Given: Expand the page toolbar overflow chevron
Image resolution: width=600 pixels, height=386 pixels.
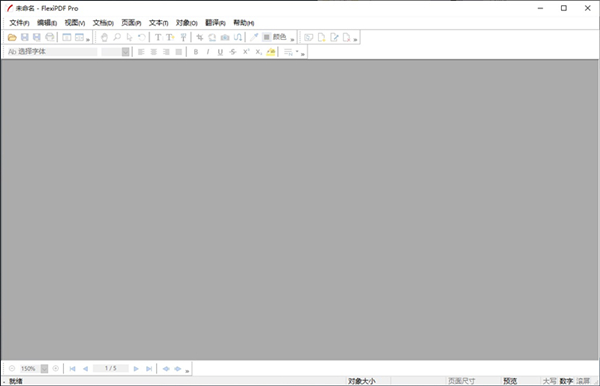Looking at the screenshot, I should [355, 39].
